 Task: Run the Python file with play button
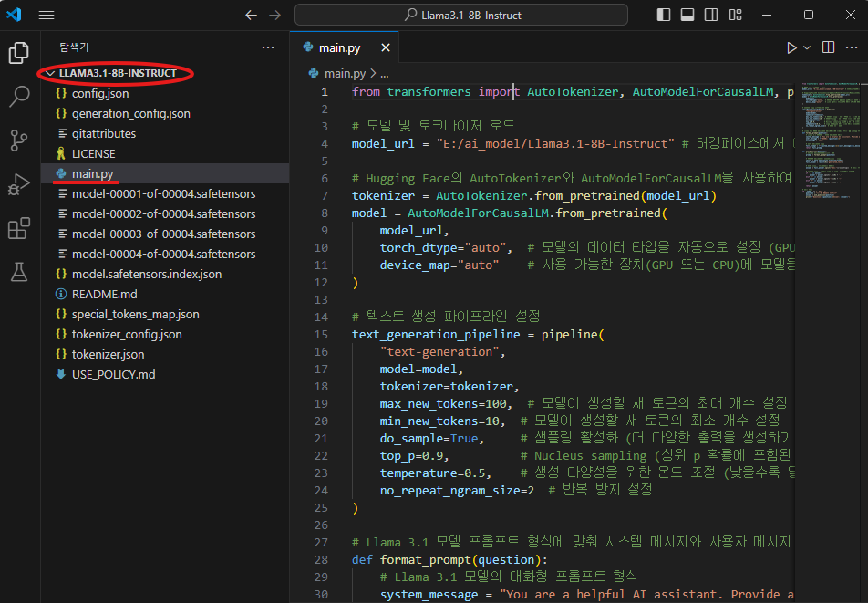click(791, 47)
